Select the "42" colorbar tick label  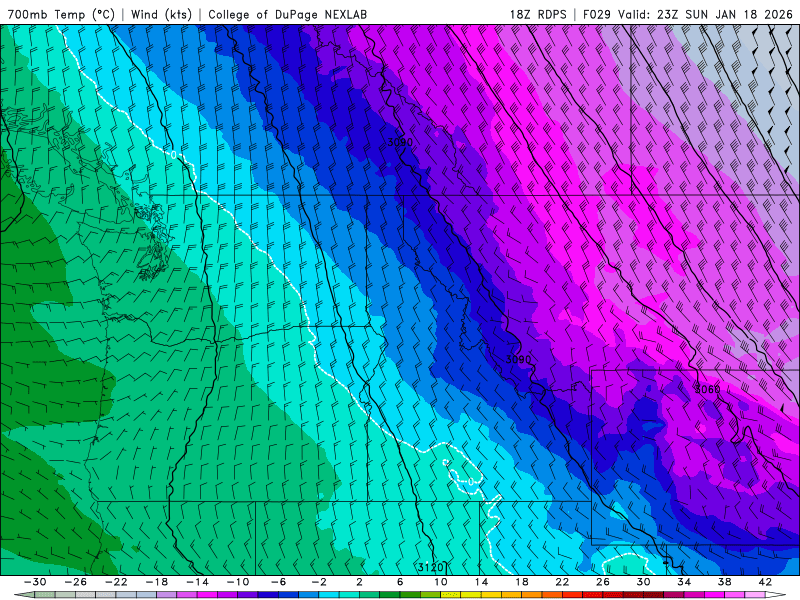click(x=765, y=582)
